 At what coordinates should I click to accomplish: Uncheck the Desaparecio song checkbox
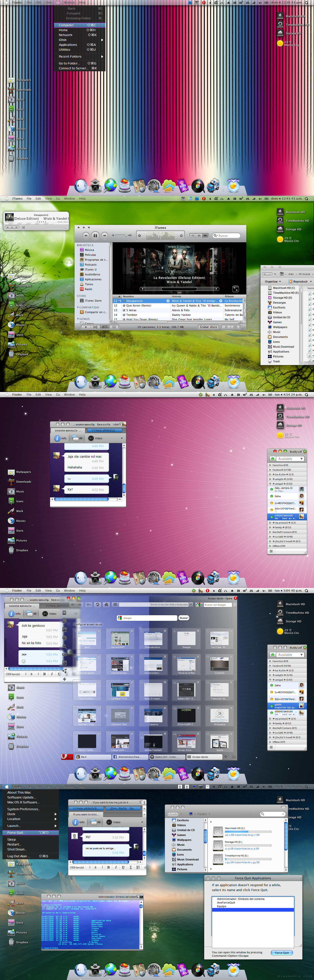coord(124,301)
